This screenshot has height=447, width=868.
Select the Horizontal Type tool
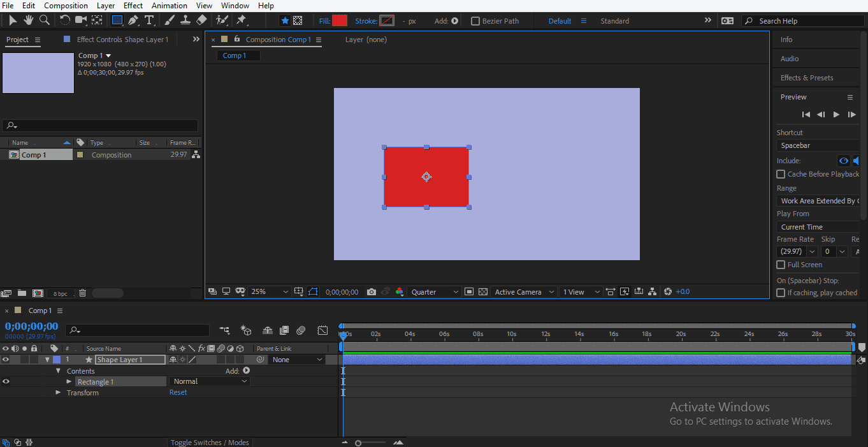149,20
